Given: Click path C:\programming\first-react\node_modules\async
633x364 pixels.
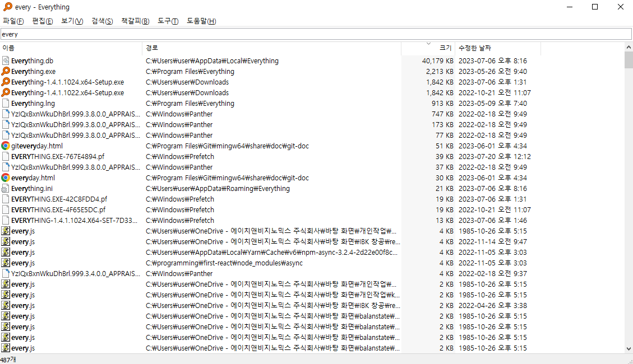Looking at the screenshot, I should point(224,263).
